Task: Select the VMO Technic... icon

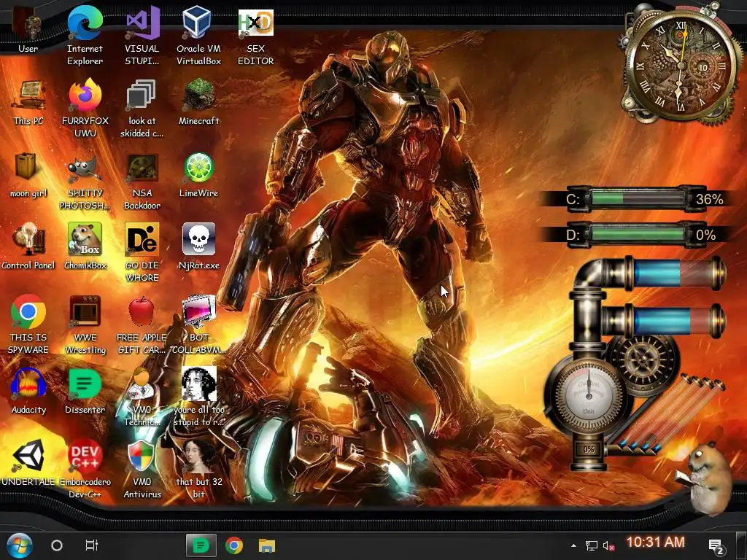Action: [142, 397]
